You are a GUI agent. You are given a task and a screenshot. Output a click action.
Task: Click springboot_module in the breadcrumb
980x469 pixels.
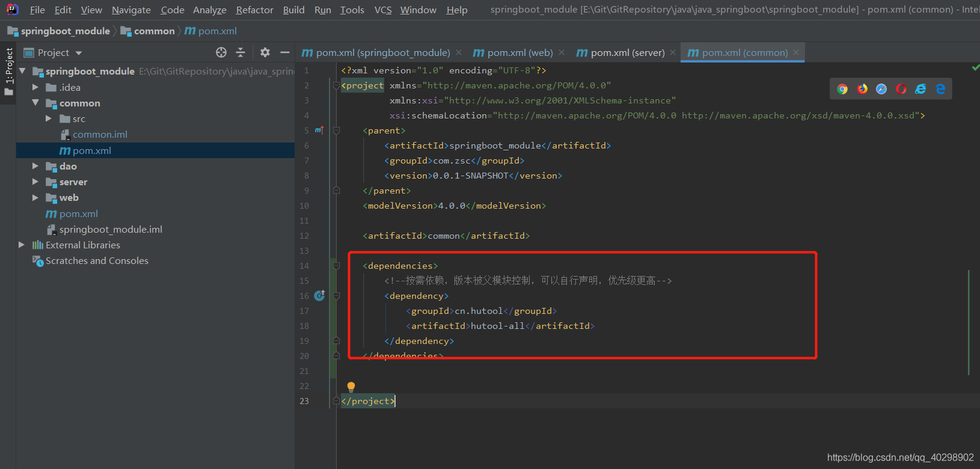point(59,31)
